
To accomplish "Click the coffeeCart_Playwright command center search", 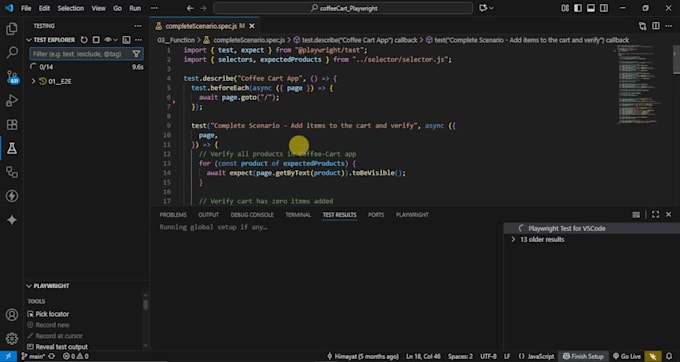I will (x=343, y=8).
